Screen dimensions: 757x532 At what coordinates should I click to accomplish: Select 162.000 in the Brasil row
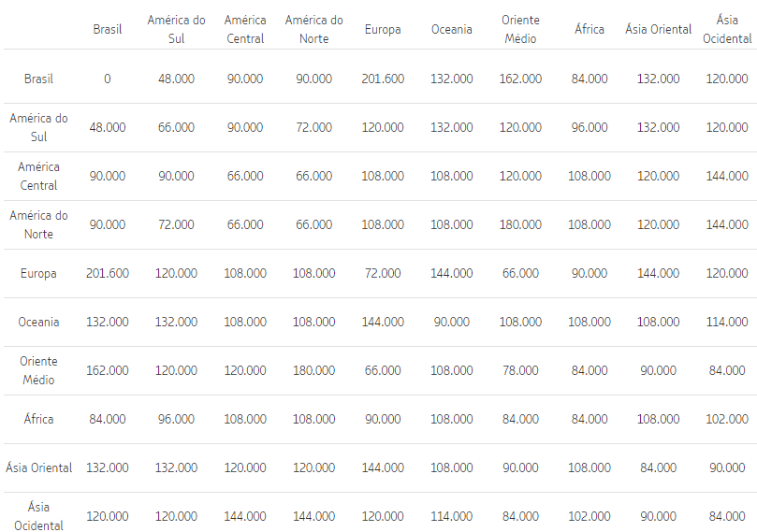(x=520, y=79)
